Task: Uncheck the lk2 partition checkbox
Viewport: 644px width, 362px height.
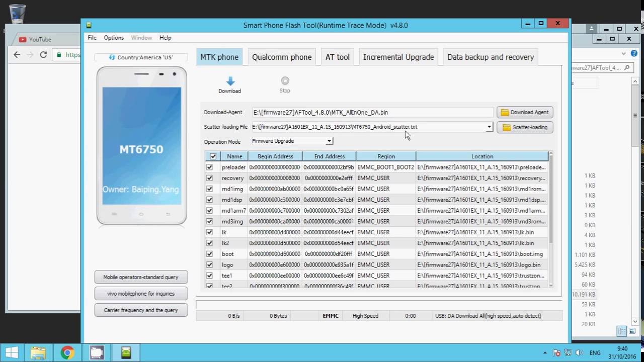Action: point(210,243)
